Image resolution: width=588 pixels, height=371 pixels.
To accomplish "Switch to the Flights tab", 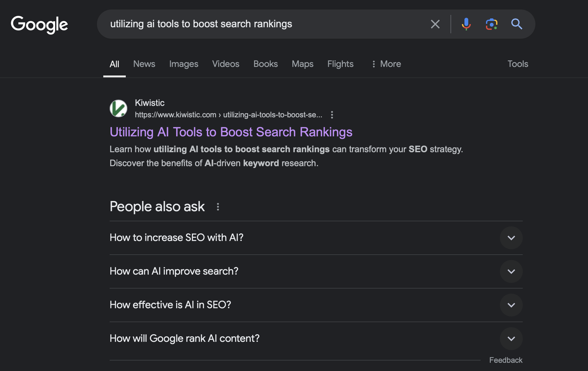I will click(x=341, y=64).
